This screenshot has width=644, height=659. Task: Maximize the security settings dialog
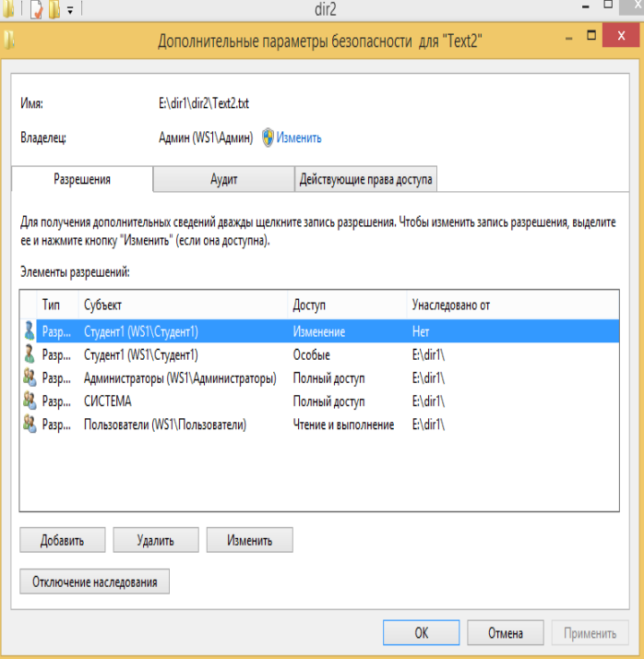tap(591, 35)
